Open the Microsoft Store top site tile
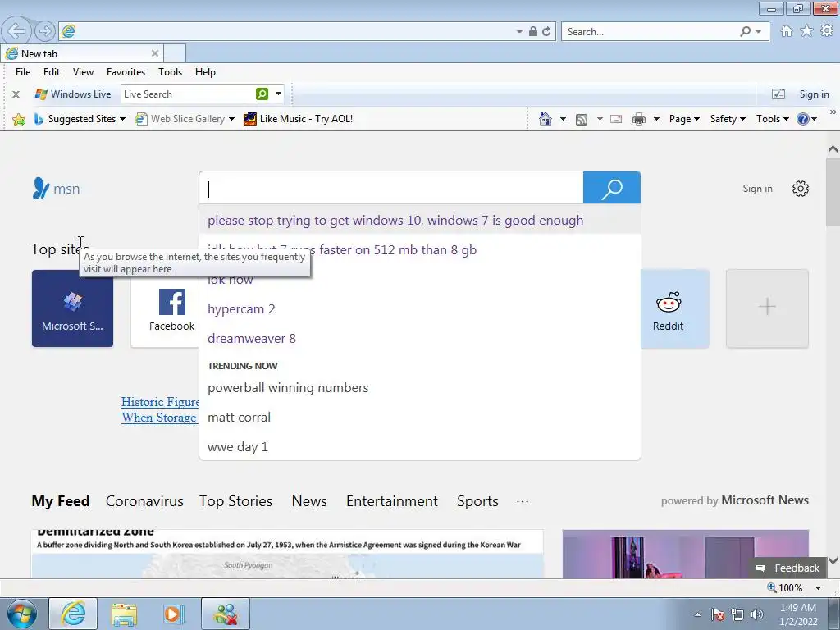The width and height of the screenshot is (840, 630). pyautogui.click(x=72, y=308)
